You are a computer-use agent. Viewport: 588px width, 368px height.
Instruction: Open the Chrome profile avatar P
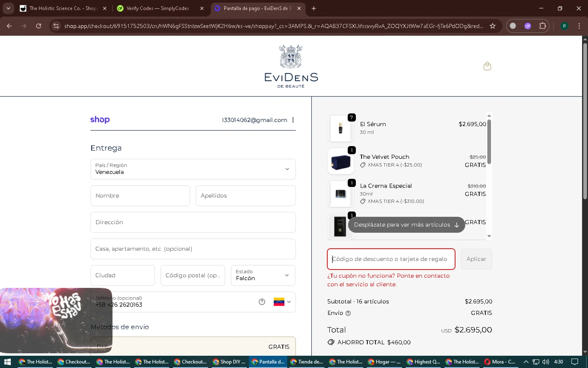pos(564,26)
